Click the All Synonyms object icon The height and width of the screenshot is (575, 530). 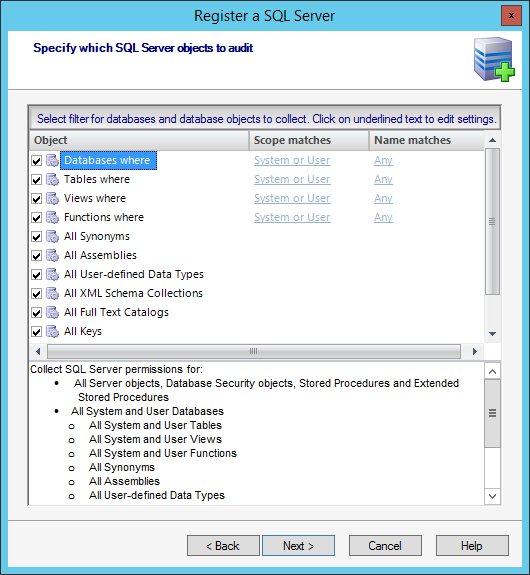pyautogui.click(x=52, y=237)
